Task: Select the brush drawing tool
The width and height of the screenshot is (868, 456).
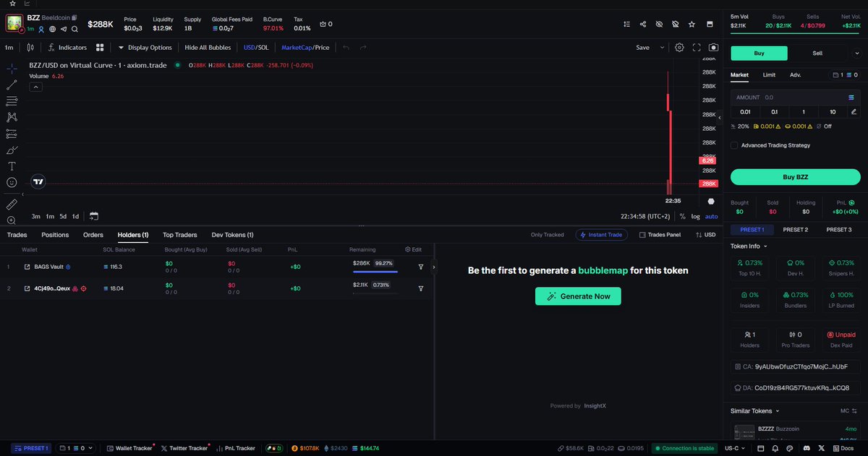Action: point(12,150)
